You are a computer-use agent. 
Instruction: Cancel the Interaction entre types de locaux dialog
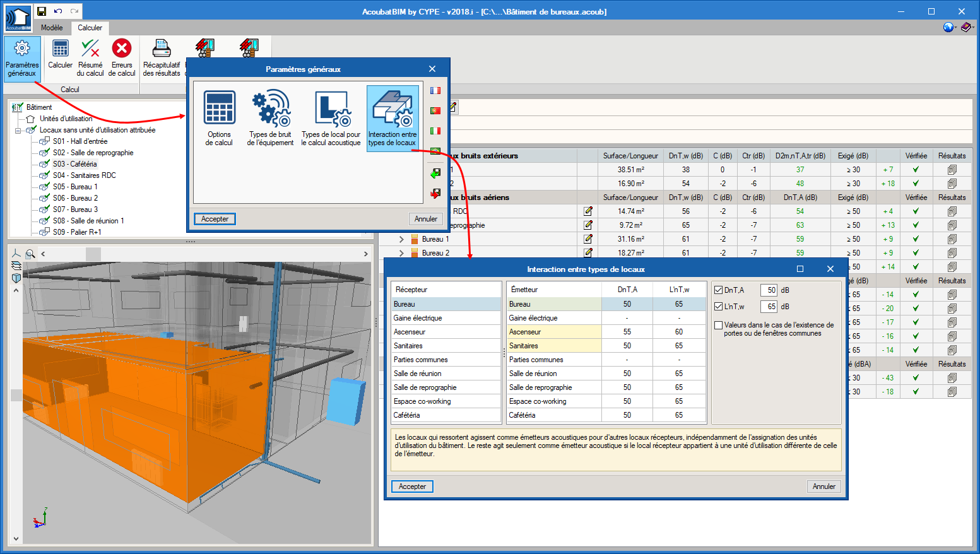(824, 486)
